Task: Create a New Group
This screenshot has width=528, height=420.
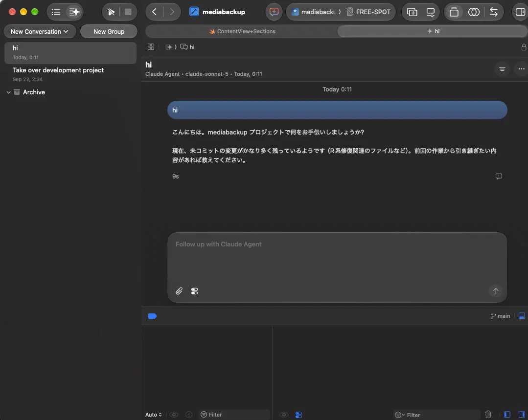Action: tap(109, 31)
